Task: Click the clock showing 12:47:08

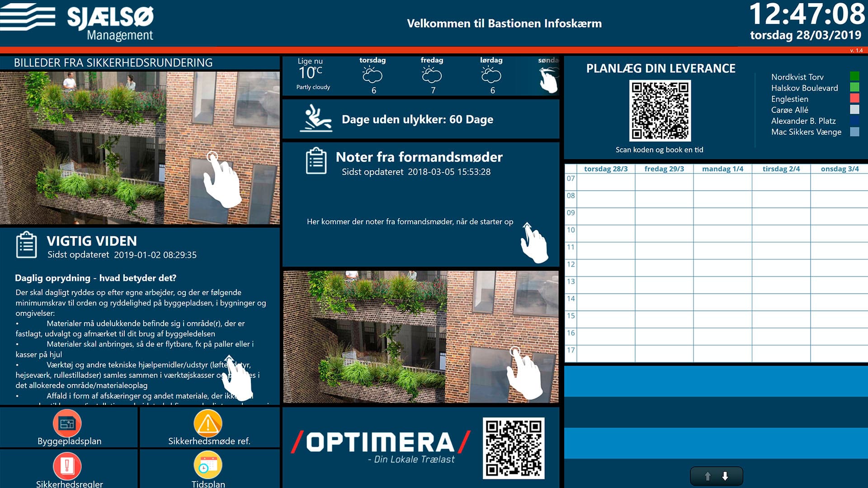Action: [x=807, y=14]
